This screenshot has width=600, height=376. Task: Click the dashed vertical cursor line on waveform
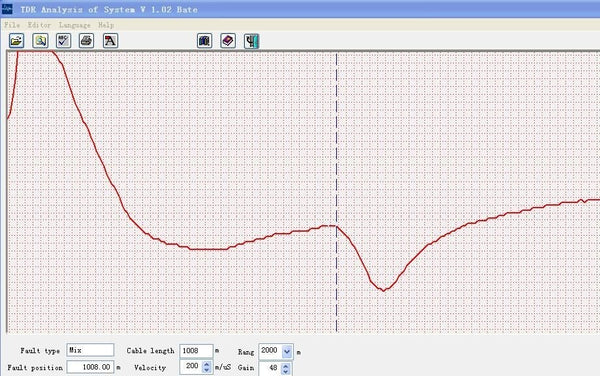click(337, 191)
